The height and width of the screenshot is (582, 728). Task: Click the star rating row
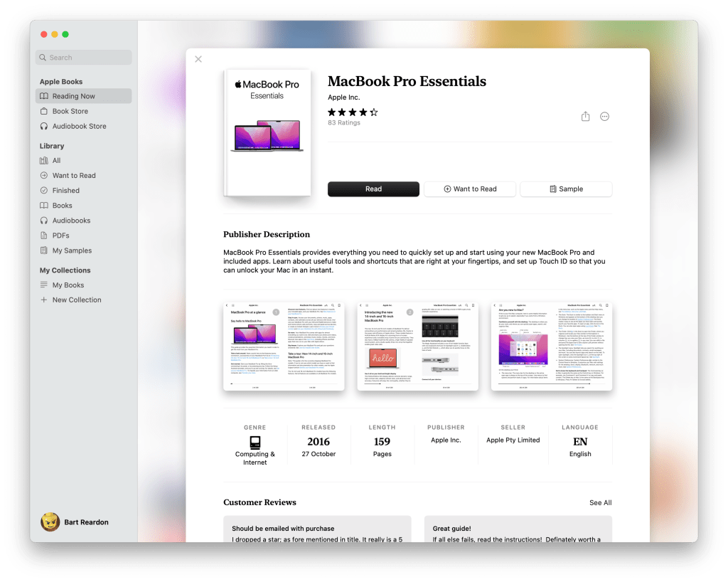tap(353, 112)
